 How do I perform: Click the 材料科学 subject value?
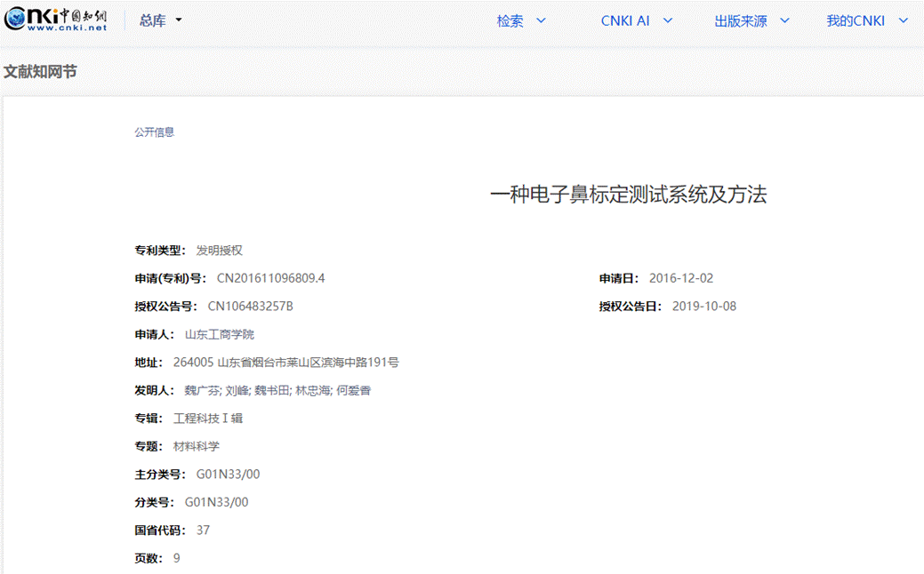pyautogui.click(x=197, y=446)
